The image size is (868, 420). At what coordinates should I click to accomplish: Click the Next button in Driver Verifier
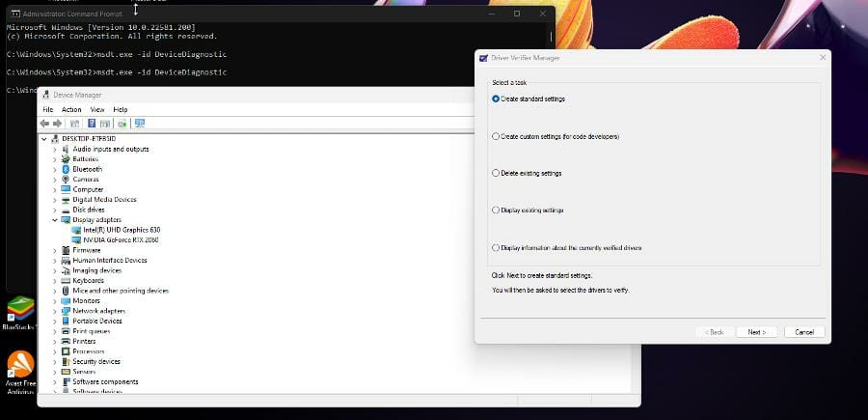click(757, 332)
